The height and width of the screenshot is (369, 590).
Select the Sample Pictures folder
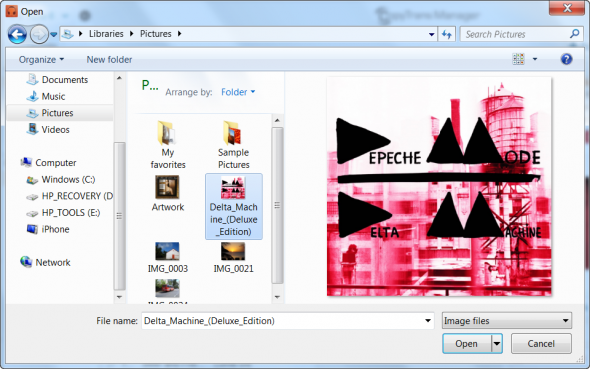tap(234, 145)
